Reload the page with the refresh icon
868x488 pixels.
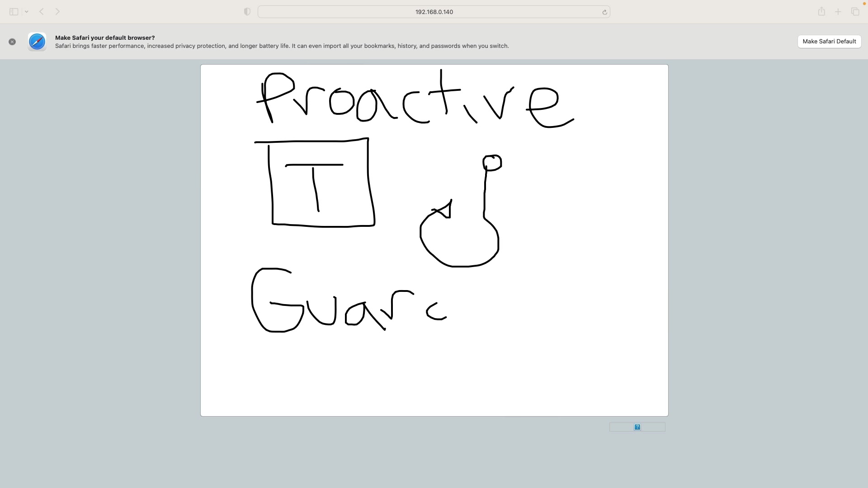tap(604, 12)
